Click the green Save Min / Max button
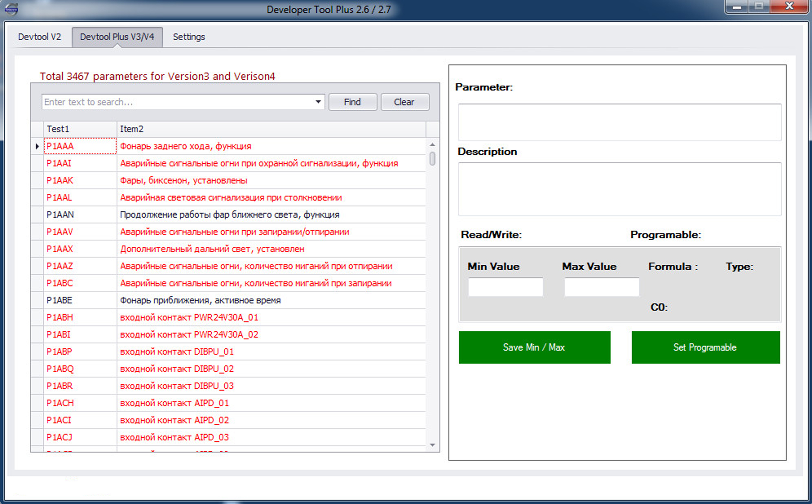 [534, 347]
